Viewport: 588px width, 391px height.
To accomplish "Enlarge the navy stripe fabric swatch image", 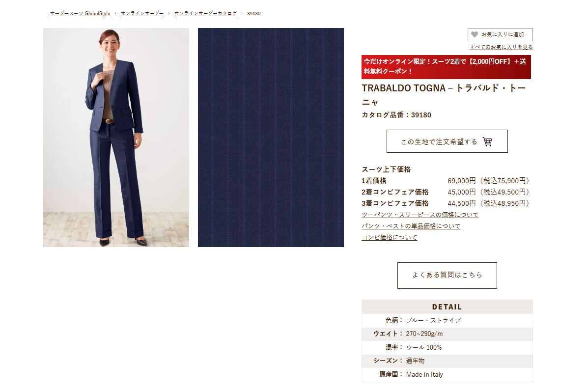I will (x=271, y=138).
